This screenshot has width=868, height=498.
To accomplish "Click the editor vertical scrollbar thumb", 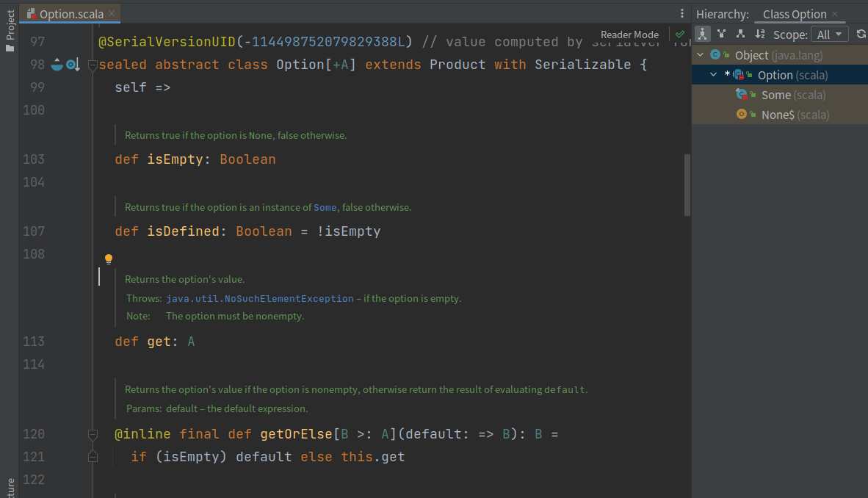I will [687, 185].
